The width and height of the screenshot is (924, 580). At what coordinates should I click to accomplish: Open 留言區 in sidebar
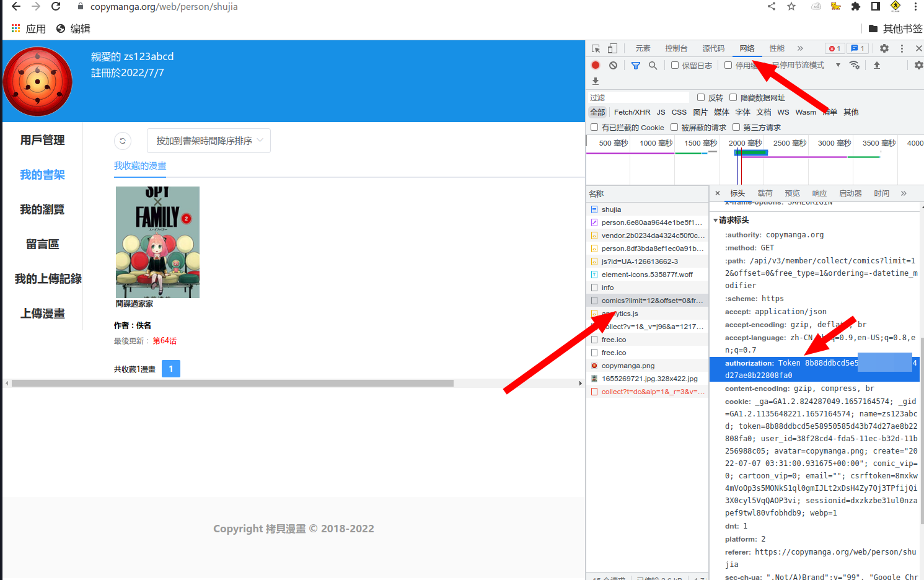[42, 244]
